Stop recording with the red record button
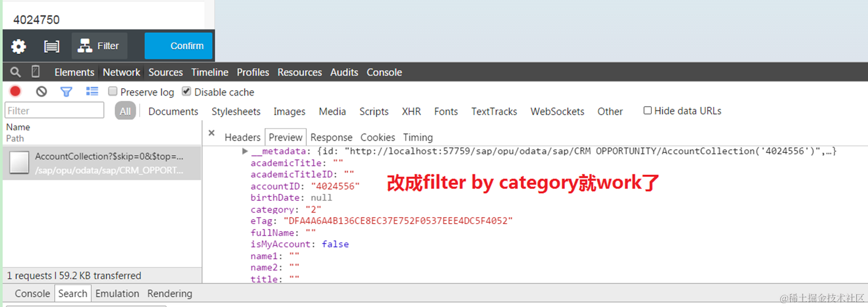The width and height of the screenshot is (868, 307). 15,91
